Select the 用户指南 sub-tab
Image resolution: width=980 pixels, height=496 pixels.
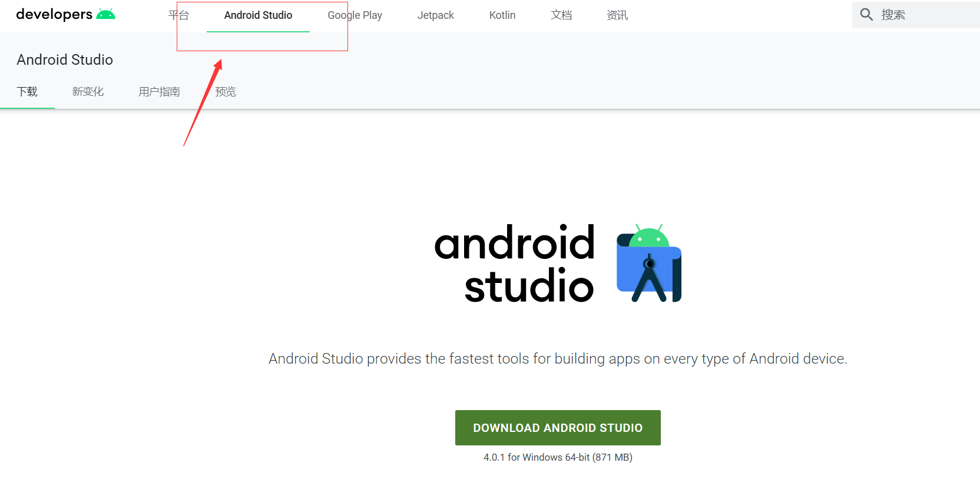[x=159, y=92]
